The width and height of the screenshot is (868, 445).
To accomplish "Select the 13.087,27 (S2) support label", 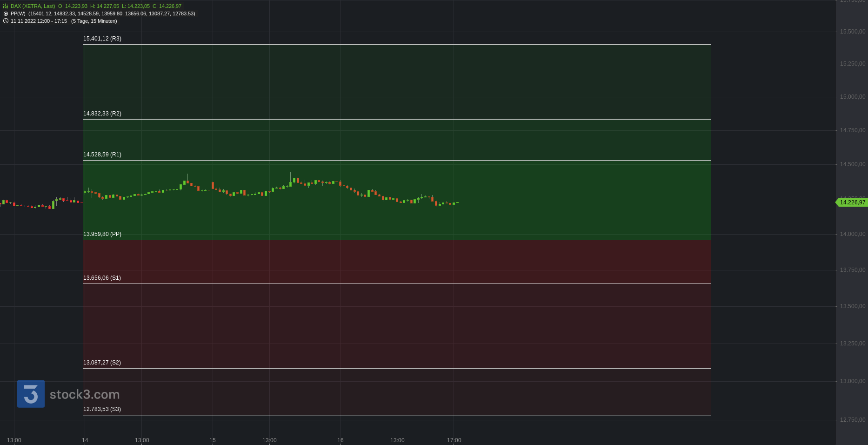I will pos(102,363).
